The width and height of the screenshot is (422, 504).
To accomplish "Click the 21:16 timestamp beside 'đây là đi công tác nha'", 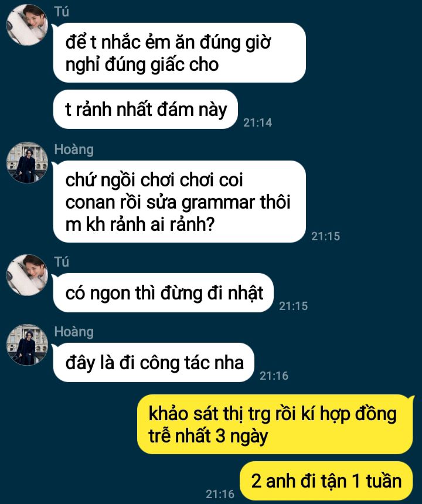I will pos(274,376).
